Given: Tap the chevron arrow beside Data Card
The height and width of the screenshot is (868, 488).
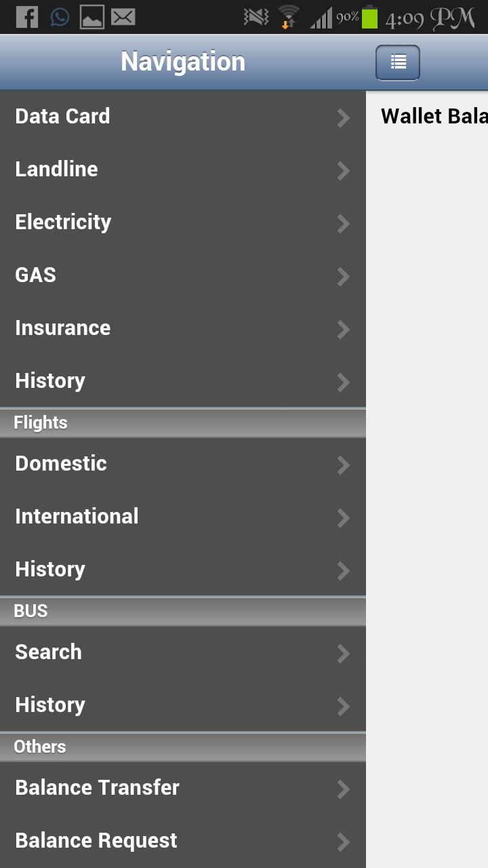Looking at the screenshot, I should pos(344,118).
